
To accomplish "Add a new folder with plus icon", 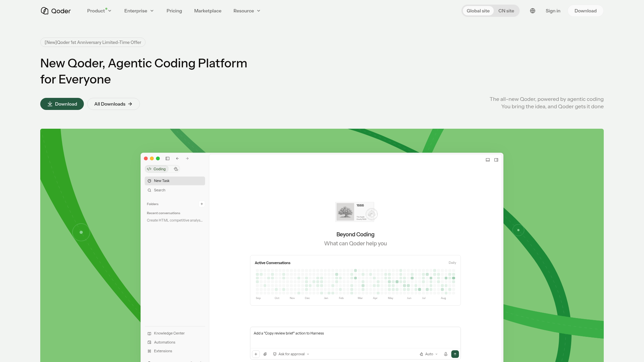I will coord(202,204).
